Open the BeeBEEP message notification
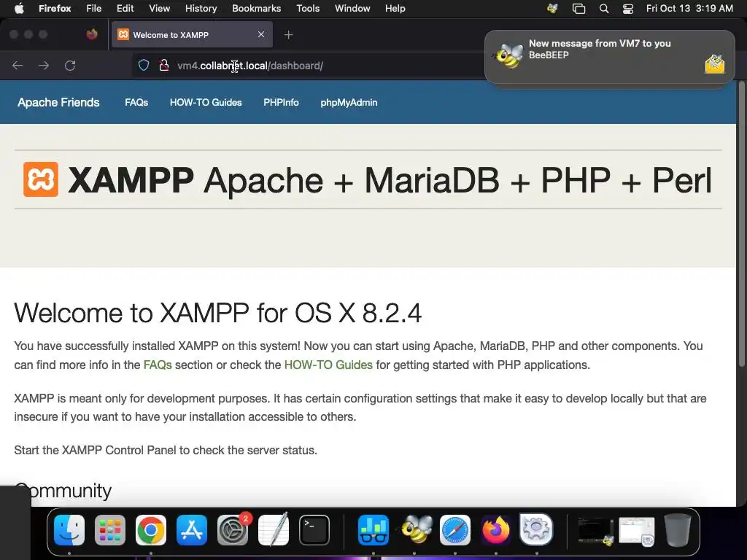 pyautogui.click(x=609, y=57)
